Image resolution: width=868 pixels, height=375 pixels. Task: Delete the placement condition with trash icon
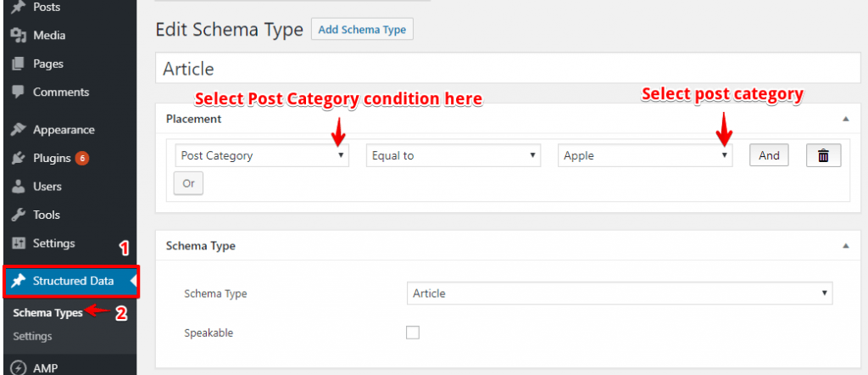(823, 155)
